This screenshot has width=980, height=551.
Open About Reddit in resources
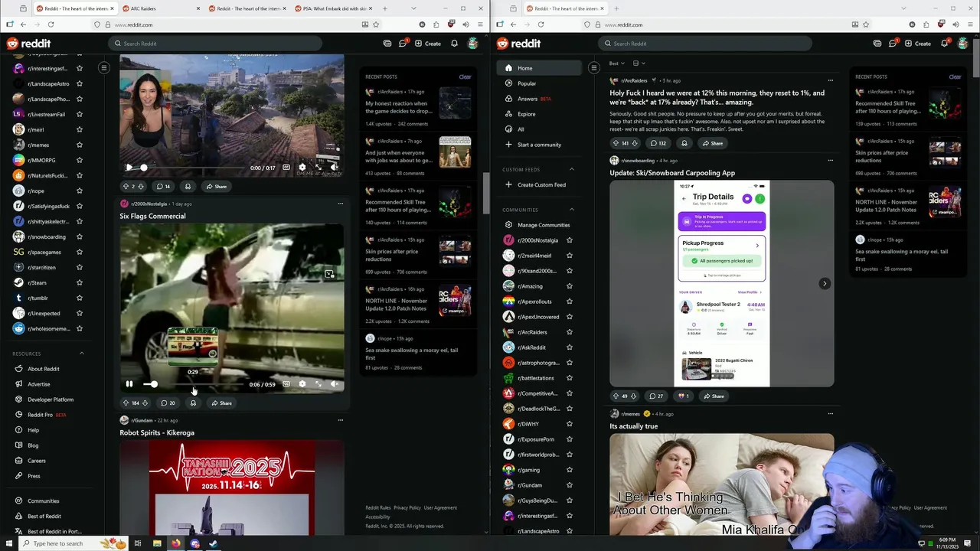pos(44,369)
